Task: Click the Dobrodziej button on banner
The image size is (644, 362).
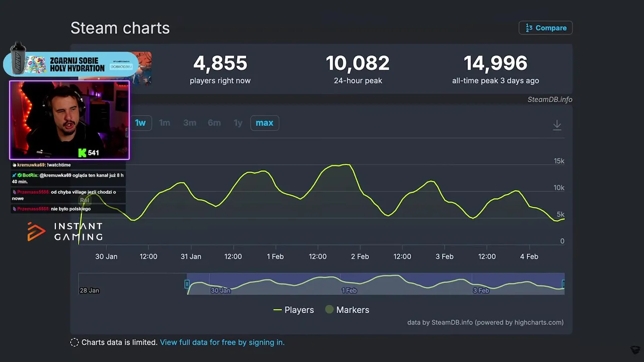Action: click(x=121, y=66)
